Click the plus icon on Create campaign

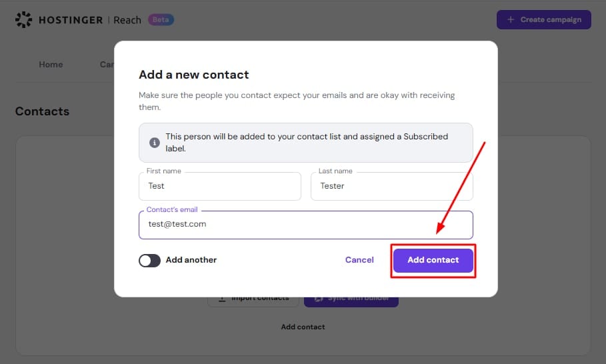pos(511,19)
